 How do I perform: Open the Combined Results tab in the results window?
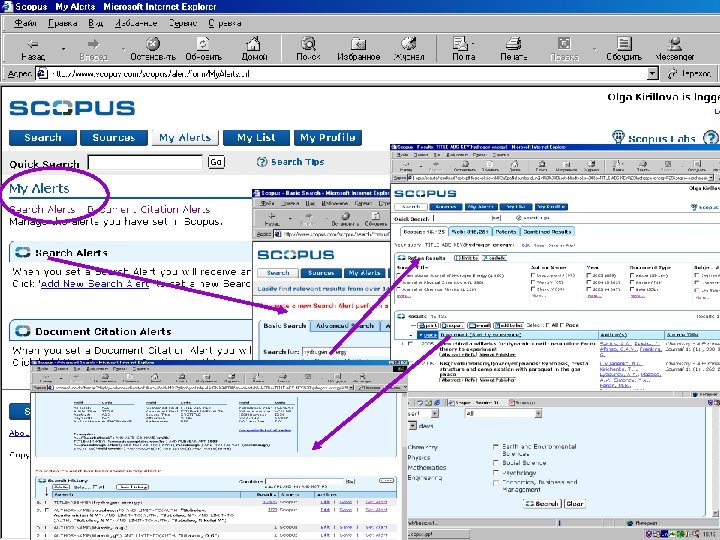click(x=547, y=232)
